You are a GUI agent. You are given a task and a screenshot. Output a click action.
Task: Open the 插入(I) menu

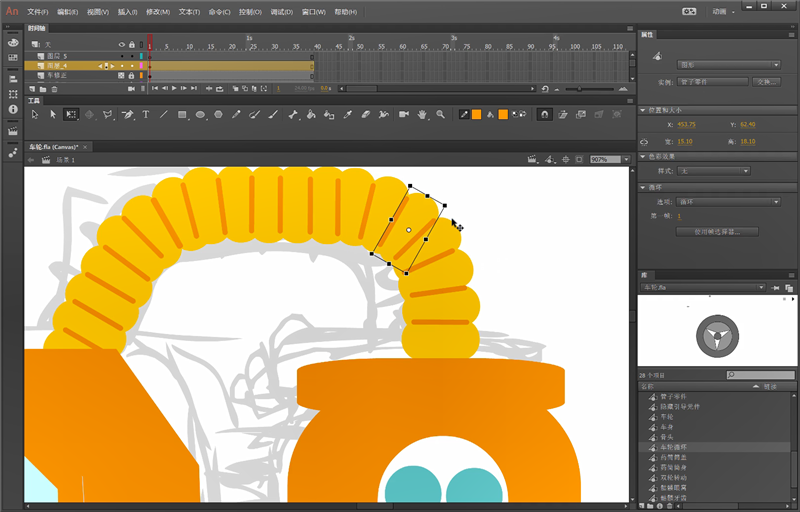(x=127, y=12)
